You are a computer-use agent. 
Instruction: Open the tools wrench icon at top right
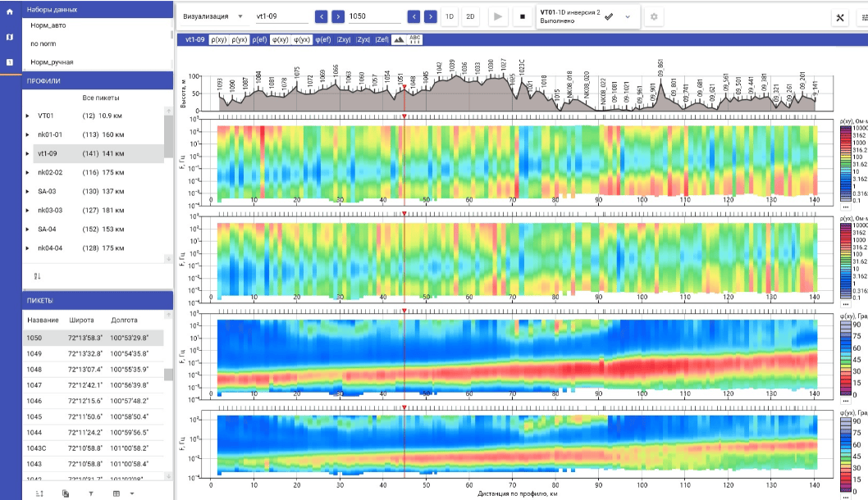click(x=840, y=17)
